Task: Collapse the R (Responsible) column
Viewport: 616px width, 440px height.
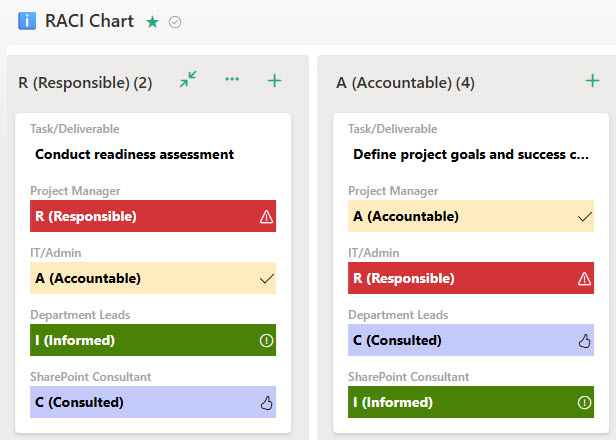Action: coord(188,79)
